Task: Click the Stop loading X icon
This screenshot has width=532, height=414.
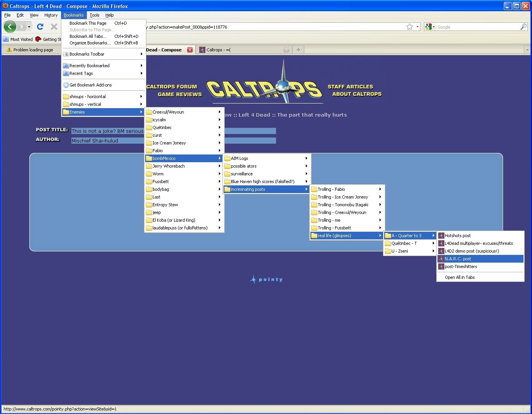Action: (54, 27)
